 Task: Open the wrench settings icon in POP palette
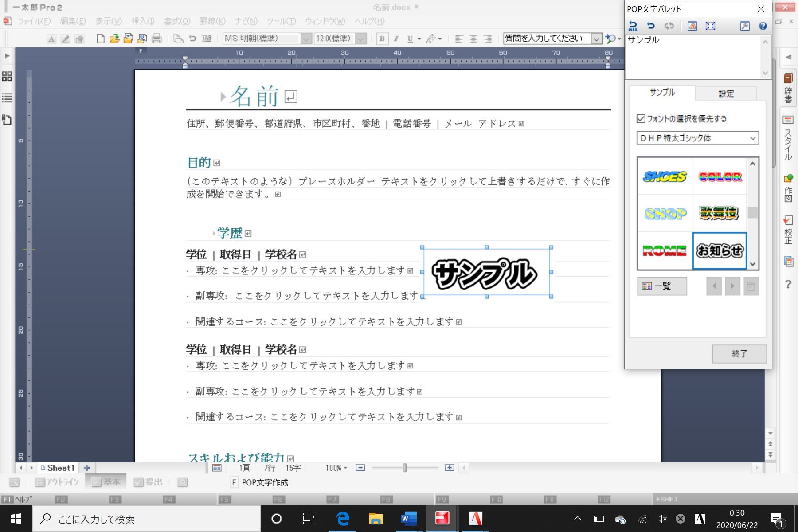click(x=745, y=26)
